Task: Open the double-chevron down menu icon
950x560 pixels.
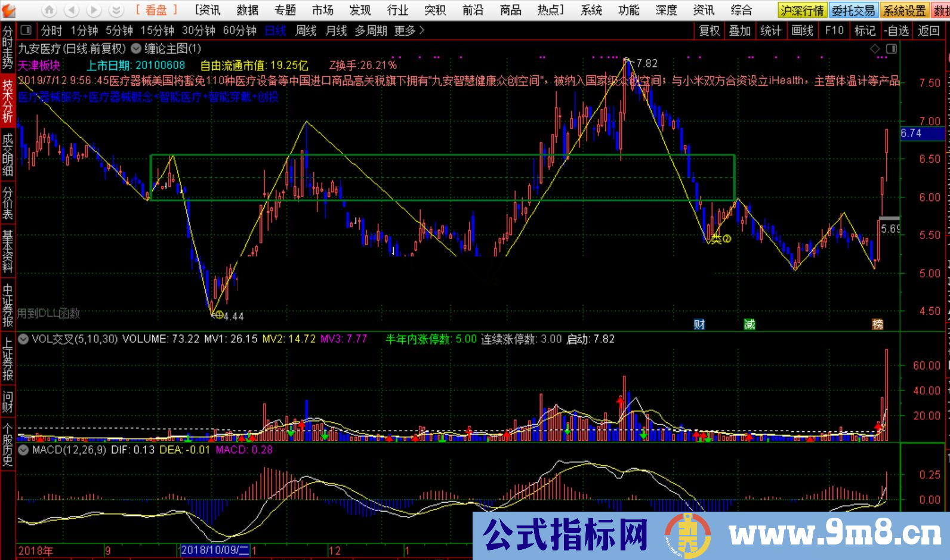Action: tap(116, 10)
